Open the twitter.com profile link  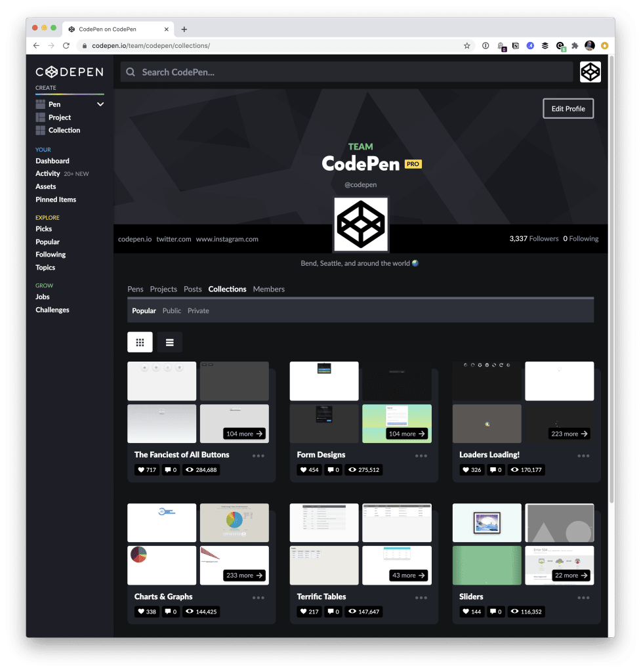click(x=173, y=239)
